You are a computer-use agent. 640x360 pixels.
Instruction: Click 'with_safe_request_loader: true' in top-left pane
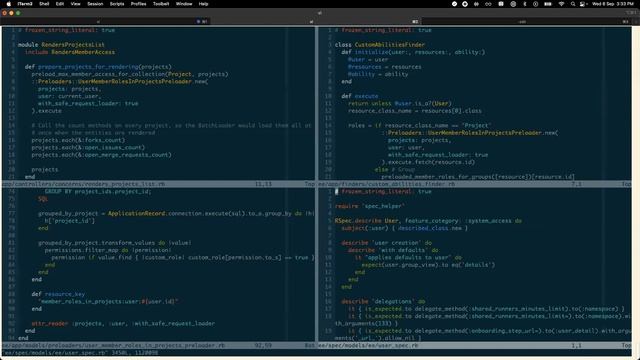click(88, 104)
